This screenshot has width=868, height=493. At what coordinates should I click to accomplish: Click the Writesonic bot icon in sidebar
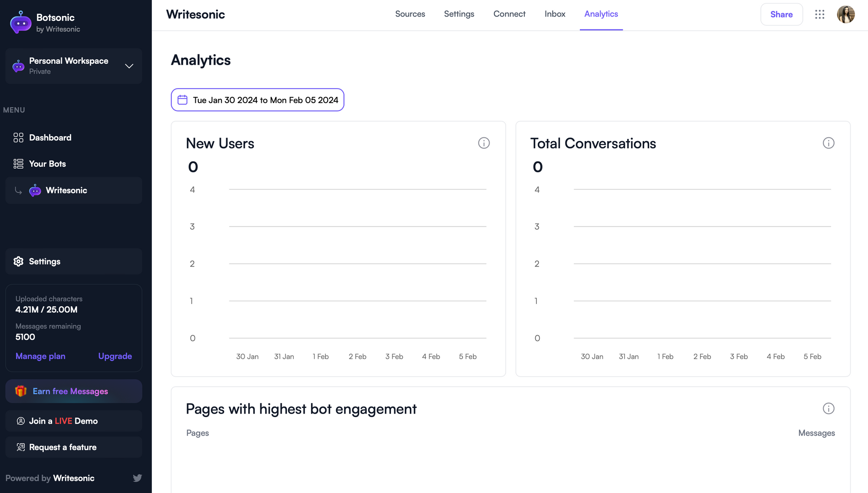[35, 190]
